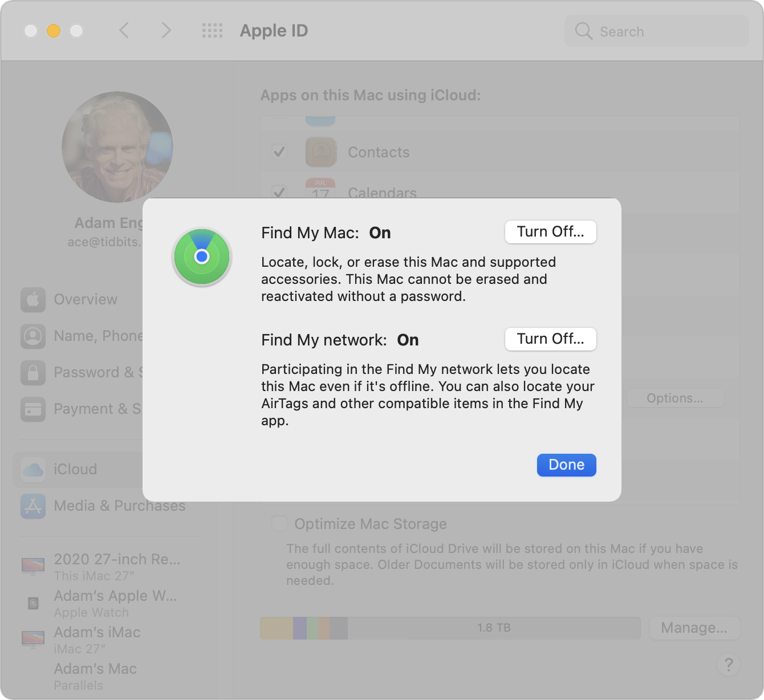Show all preferences via the grid icon
764x700 pixels.
tap(213, 31)
